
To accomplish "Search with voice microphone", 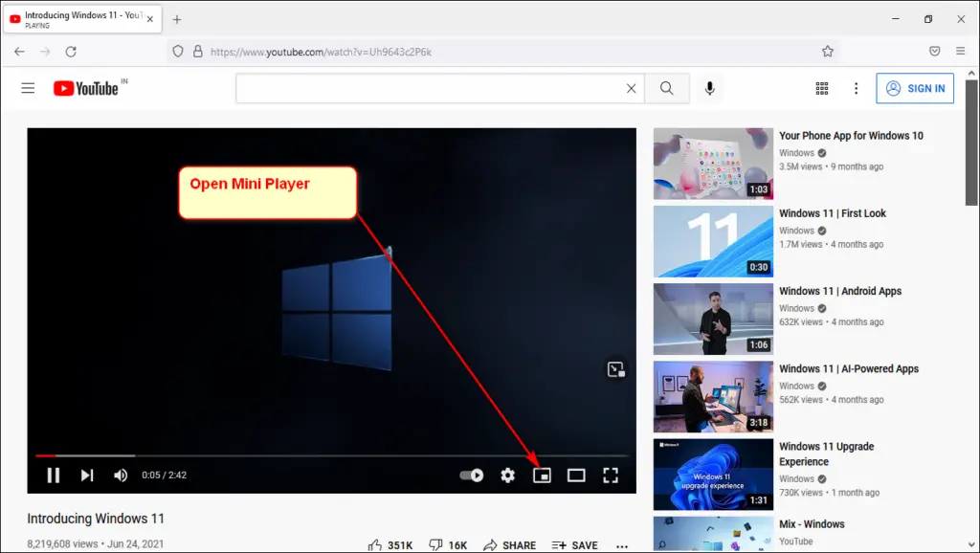I will [x=709, y=88].
